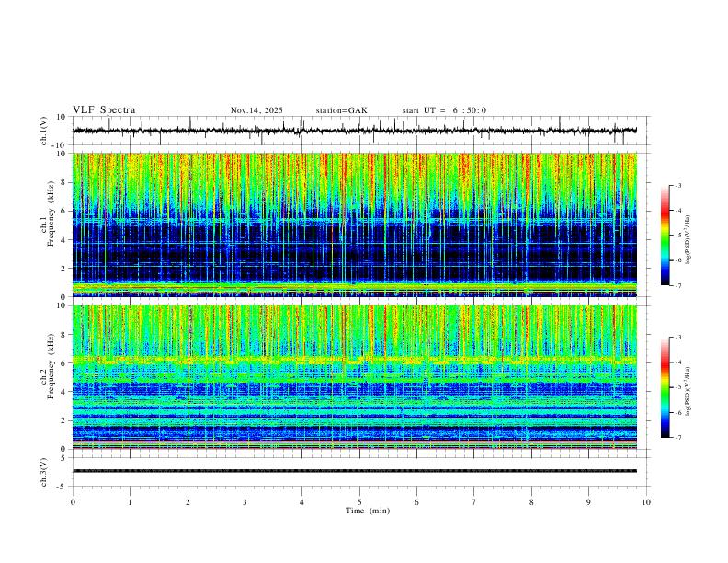Click the ch.1 colorbar label log(PSD)
The image size is (728, 563).
point(688,240)
